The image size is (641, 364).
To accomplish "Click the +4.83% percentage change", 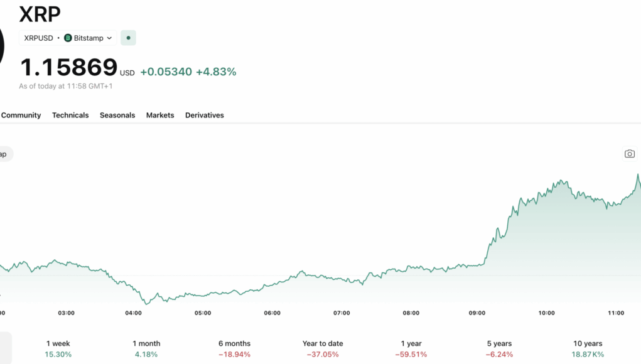I will (216, 72).
